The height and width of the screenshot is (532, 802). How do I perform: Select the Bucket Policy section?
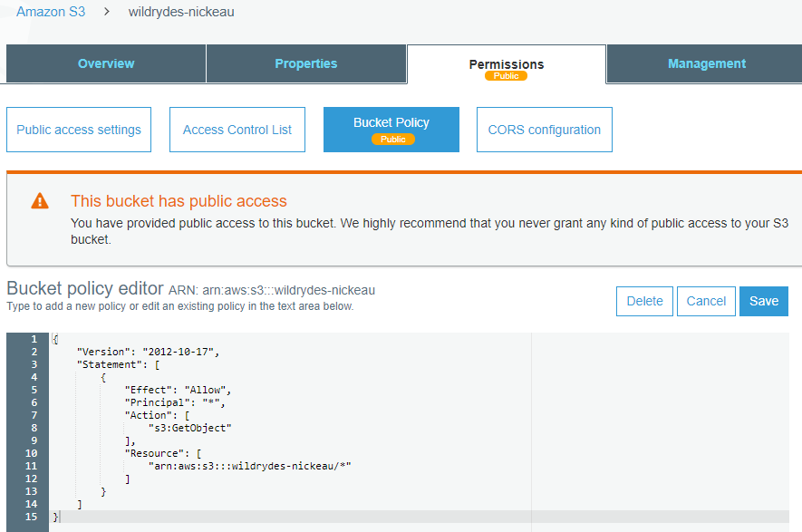click(x=391, y=123)
